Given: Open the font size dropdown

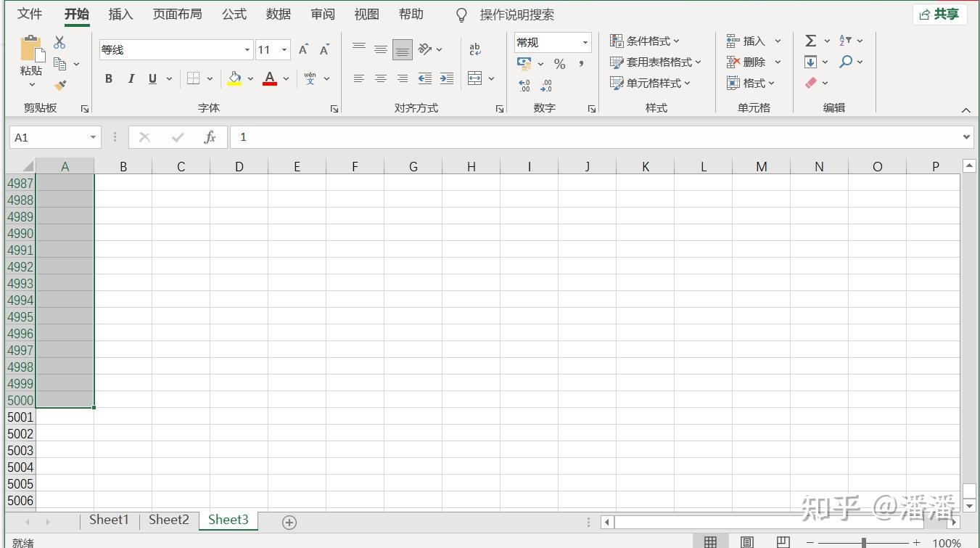Looking at the screenshot, I should tap(284, 49).
